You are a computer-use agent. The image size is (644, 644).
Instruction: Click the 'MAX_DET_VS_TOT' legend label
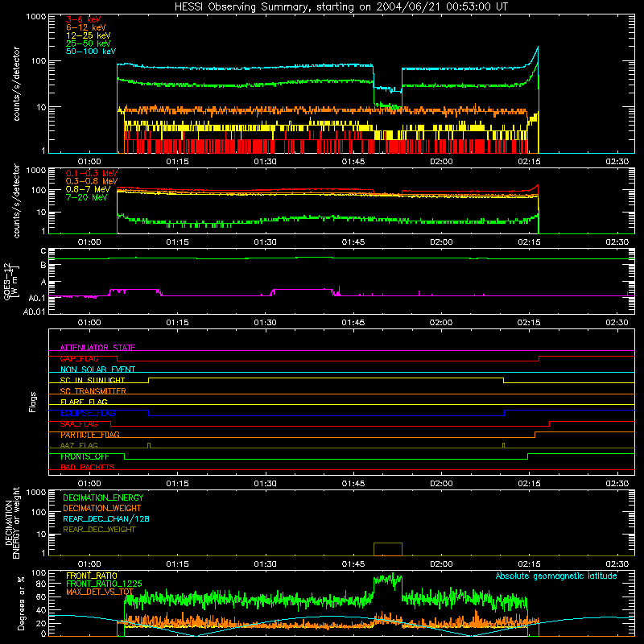tap(100, 592)
